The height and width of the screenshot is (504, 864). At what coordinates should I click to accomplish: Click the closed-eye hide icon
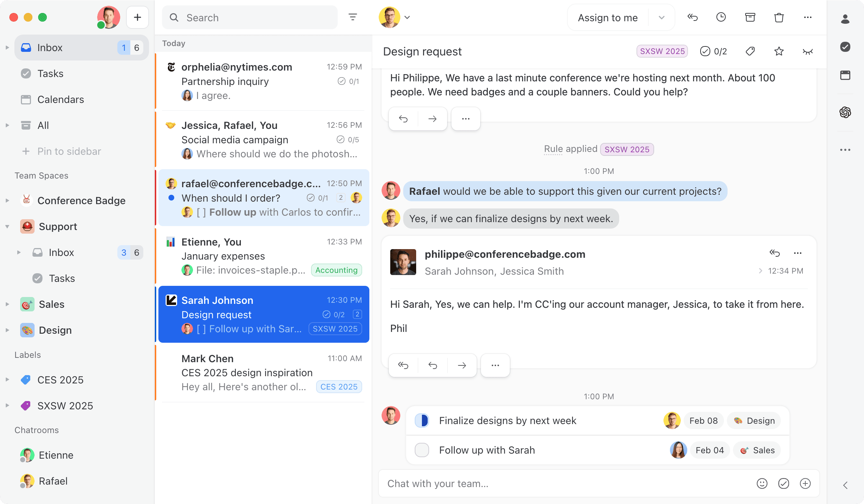808,51
